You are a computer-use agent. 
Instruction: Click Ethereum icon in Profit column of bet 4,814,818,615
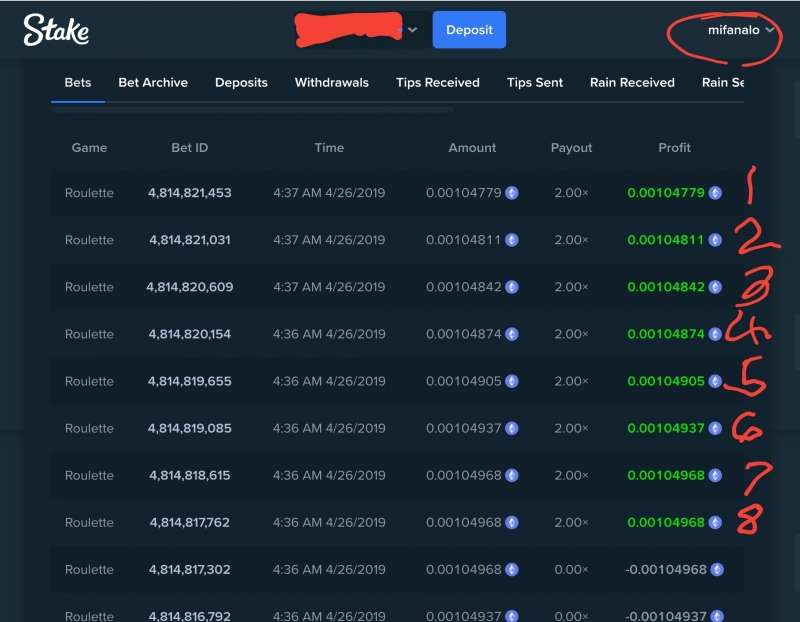tap(715, 476)
